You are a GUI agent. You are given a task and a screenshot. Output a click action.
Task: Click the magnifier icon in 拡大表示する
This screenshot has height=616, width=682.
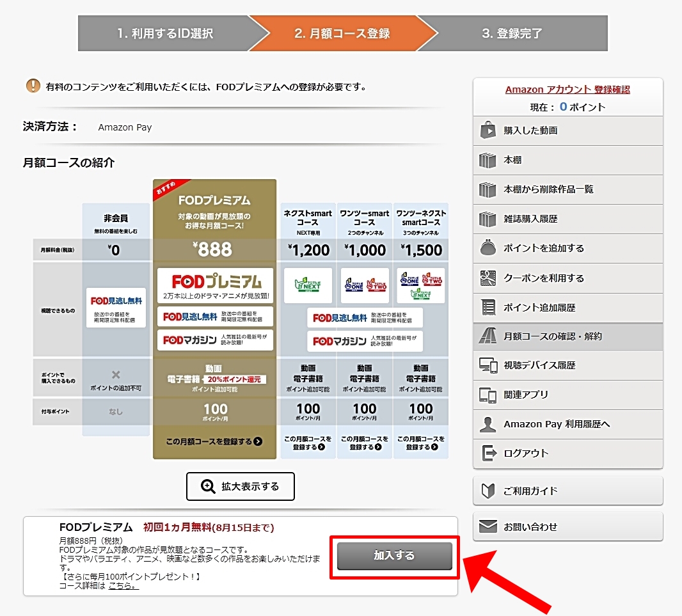click(208, 486)
